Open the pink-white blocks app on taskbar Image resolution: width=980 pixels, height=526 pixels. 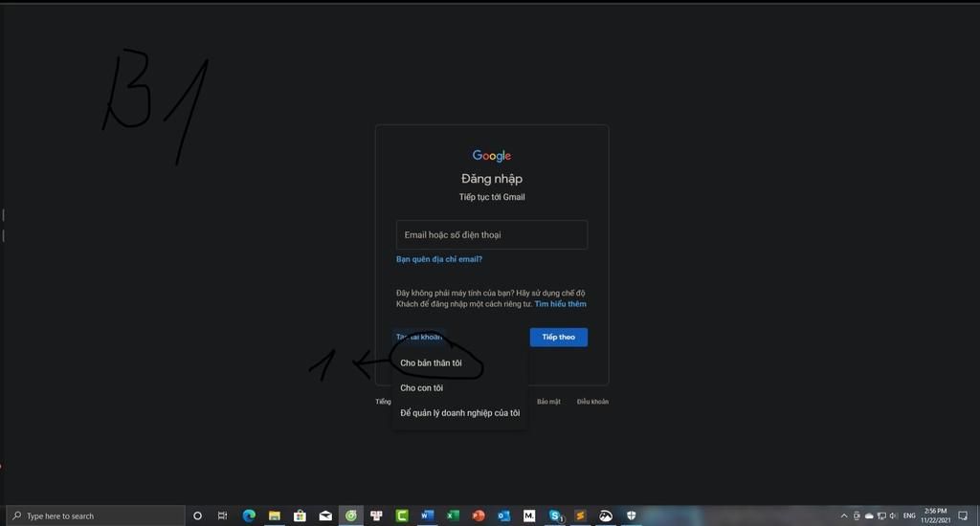[x=376, y=516]
